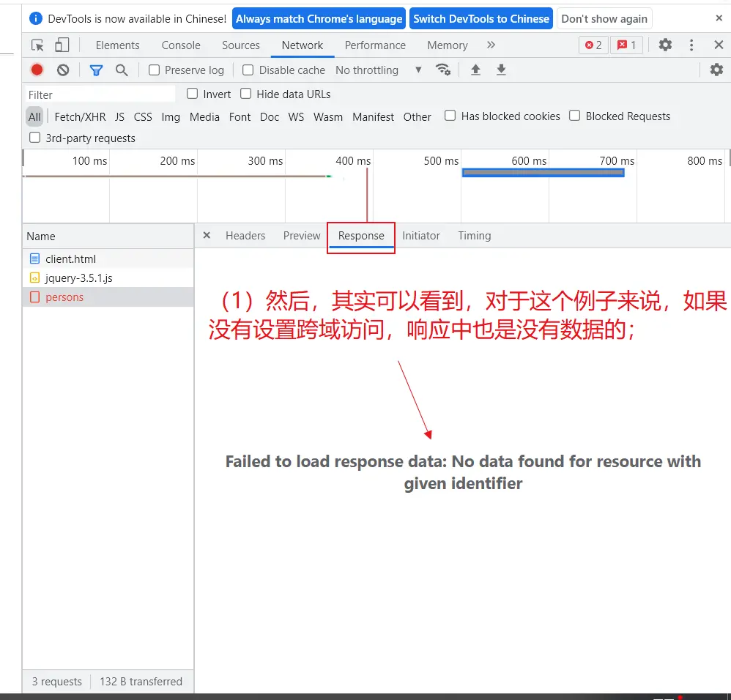Switch to Elements tab
Image resolution: width=731 pixels, height=700 pixels.
pyautogui.click(x=117, y=45)
